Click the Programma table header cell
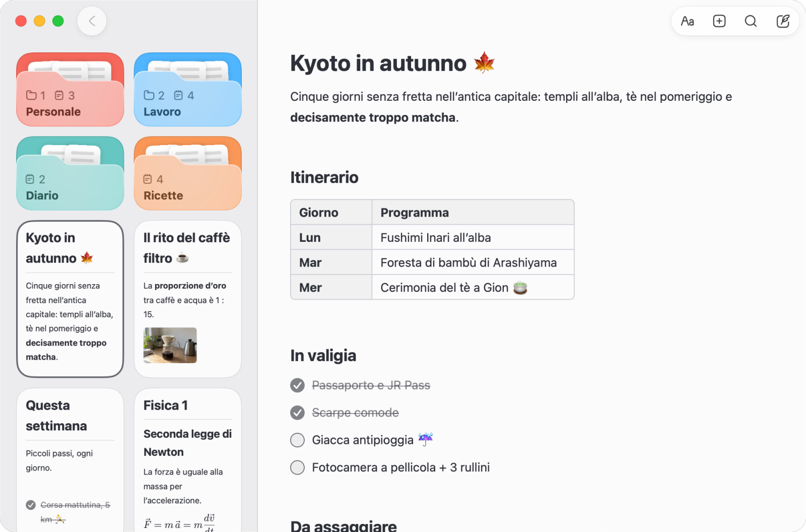806x532 pixels. tap(473, 213)
